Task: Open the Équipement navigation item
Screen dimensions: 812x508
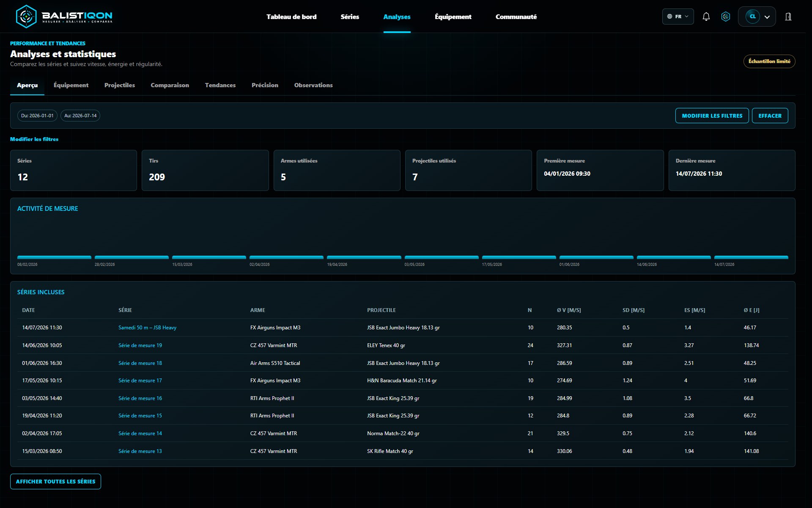Action: click(x=453, y=17)
